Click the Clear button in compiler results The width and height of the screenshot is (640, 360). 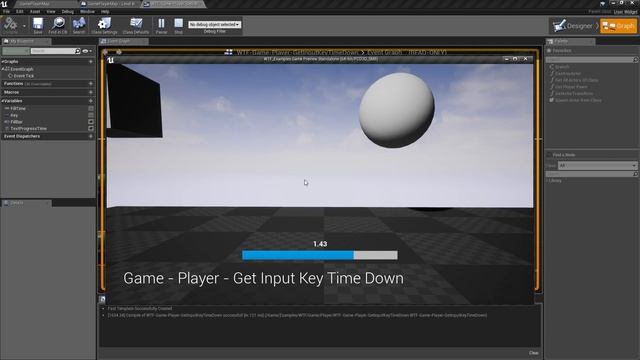(x=533, y=353)
